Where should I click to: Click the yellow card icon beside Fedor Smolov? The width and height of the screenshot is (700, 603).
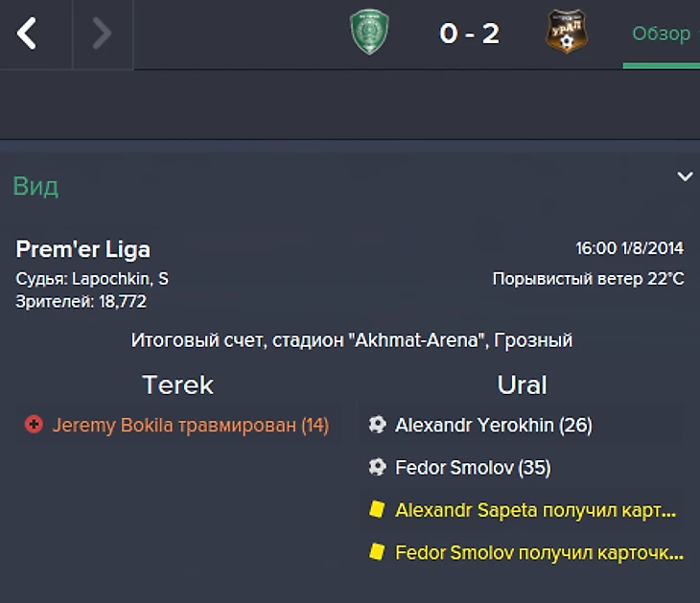(377, 552)
